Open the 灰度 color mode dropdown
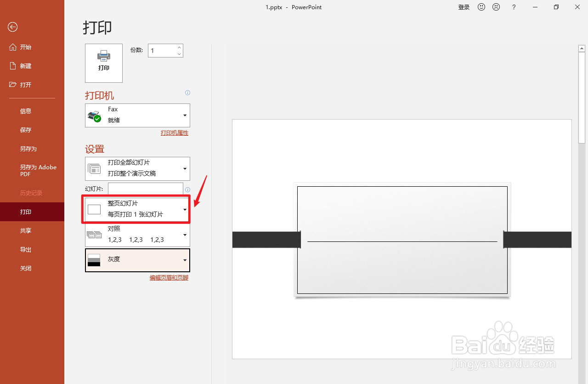 coord(137,260)
